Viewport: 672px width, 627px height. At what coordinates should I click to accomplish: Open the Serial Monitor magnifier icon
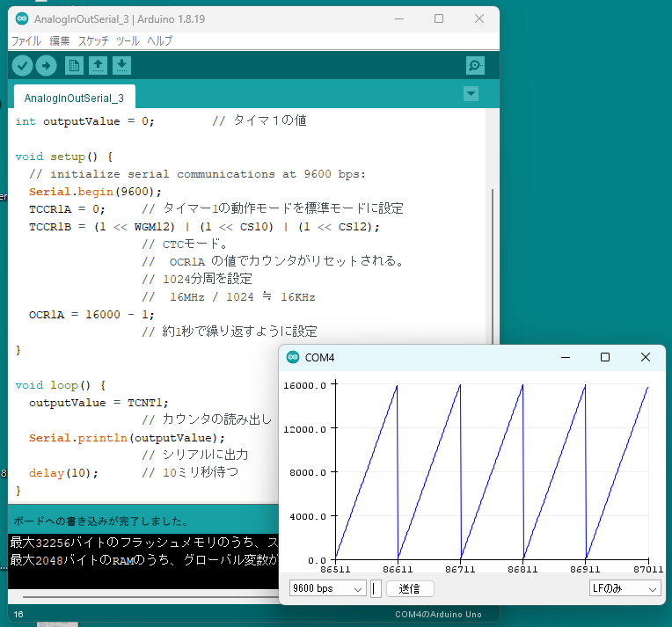[x=475, y=66]
